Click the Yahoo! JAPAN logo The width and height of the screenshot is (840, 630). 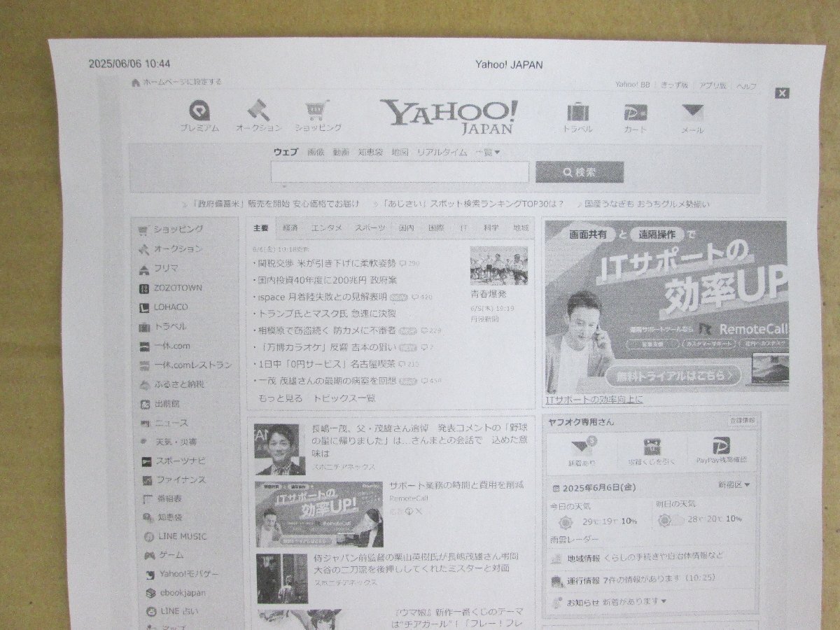(449, 116)
